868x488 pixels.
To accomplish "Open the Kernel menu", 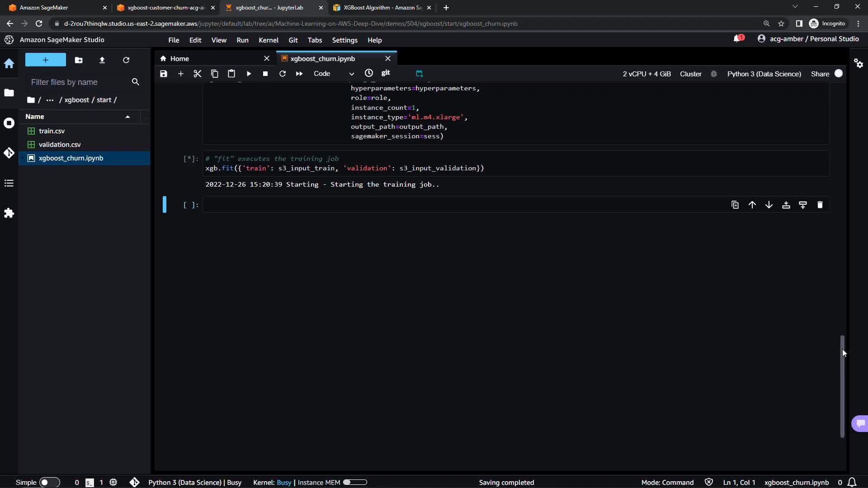I will (x=268, y=40).
